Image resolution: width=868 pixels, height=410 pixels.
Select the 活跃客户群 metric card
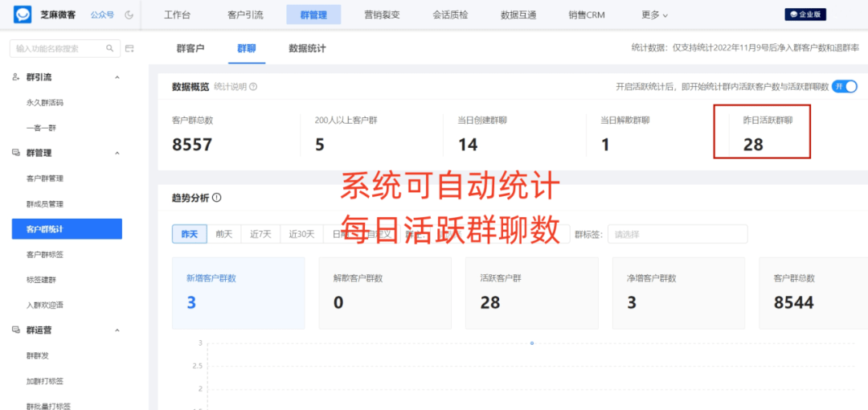531,293
